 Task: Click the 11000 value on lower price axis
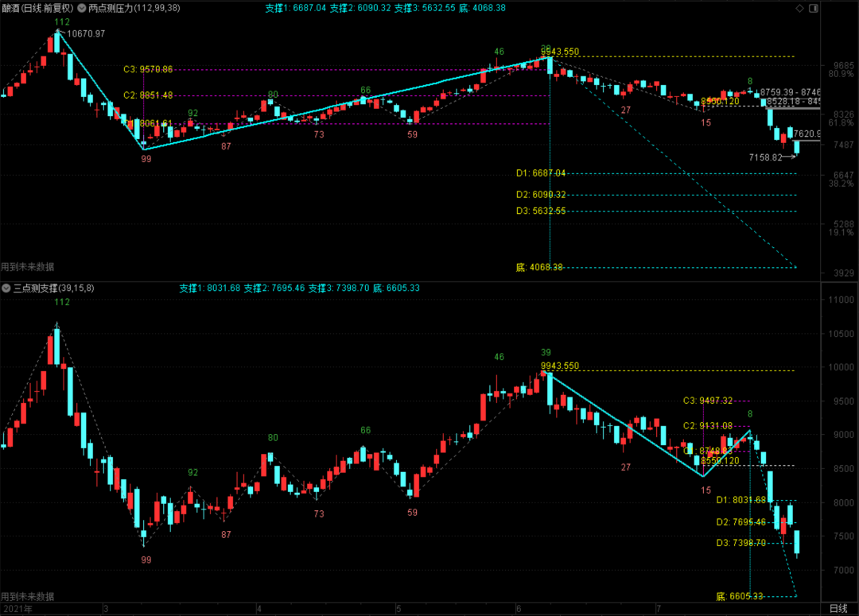click(x=842, y=300)
